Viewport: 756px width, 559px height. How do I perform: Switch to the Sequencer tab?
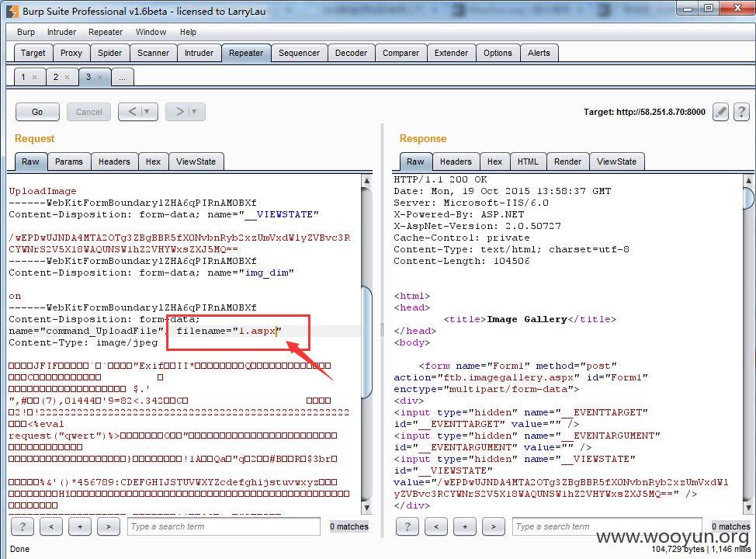(x=299, y=53)
